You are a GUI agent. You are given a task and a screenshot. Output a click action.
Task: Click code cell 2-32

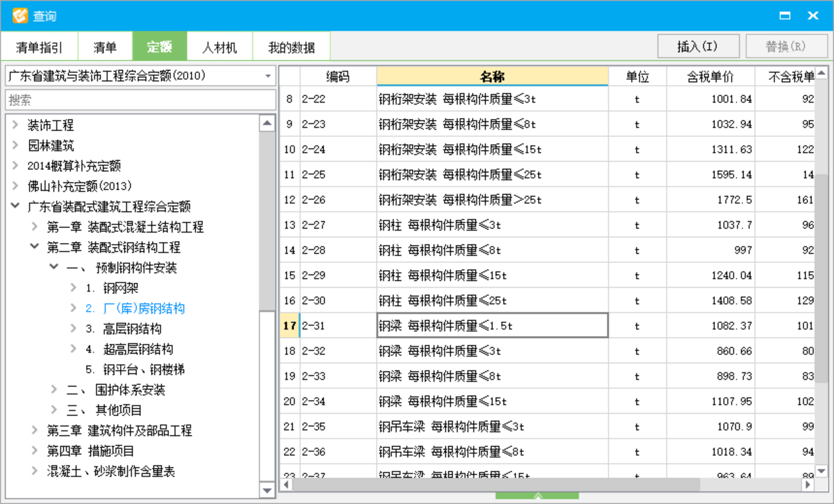338,351
